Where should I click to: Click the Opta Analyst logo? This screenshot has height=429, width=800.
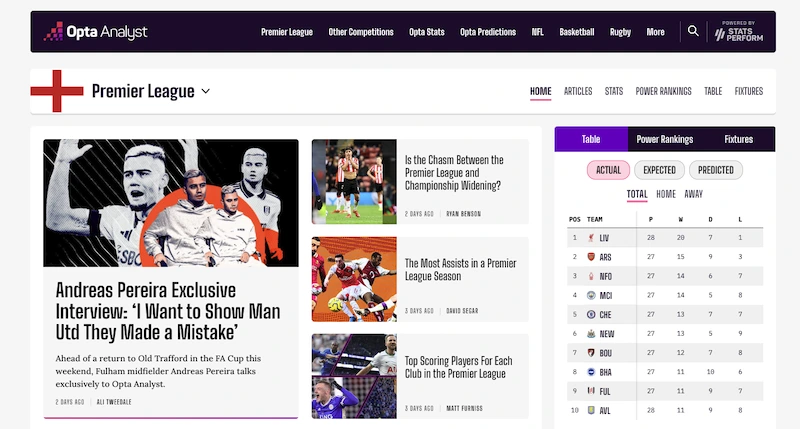pyautogui.click(x=95, y=32)
